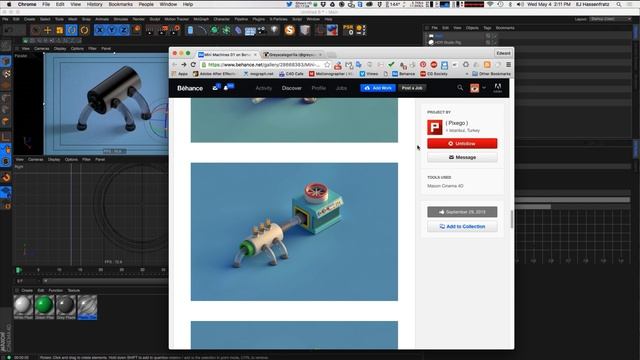Open Cinema 4D Character menu
The height and width of the screenshot is (360, 640).
pyautogui.click(x=222, y=19)
